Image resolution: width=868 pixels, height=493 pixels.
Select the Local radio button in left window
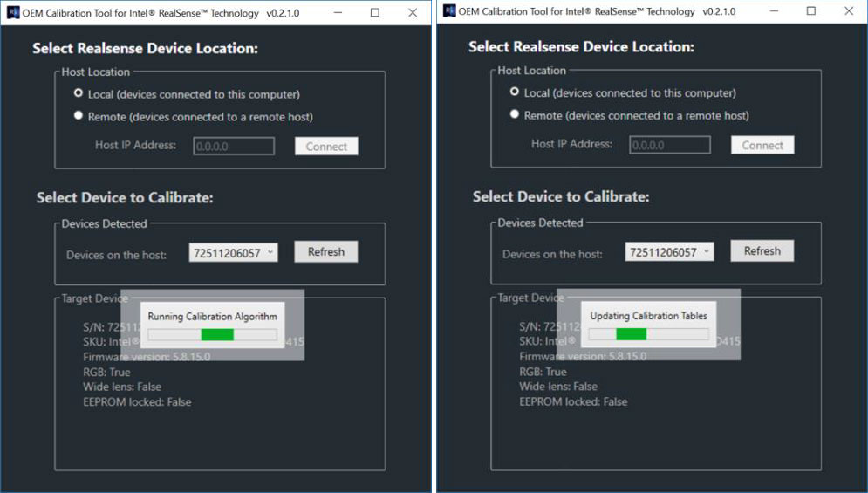[79, 92]
